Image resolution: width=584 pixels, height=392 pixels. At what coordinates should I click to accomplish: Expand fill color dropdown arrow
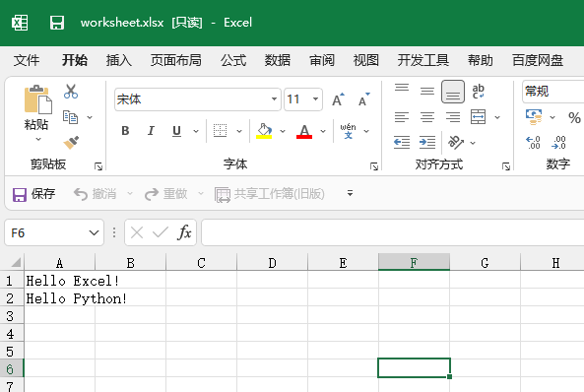[x=283, y=131]
